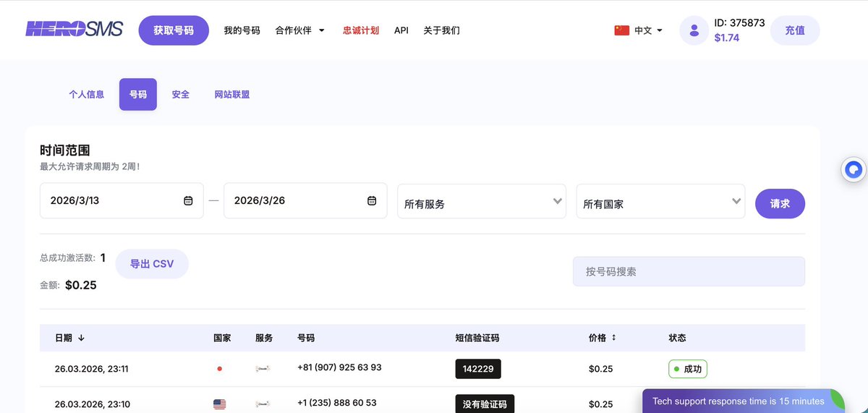Click the 请求 request button
This screenshot has height=413, width=868.
[780, 203]
